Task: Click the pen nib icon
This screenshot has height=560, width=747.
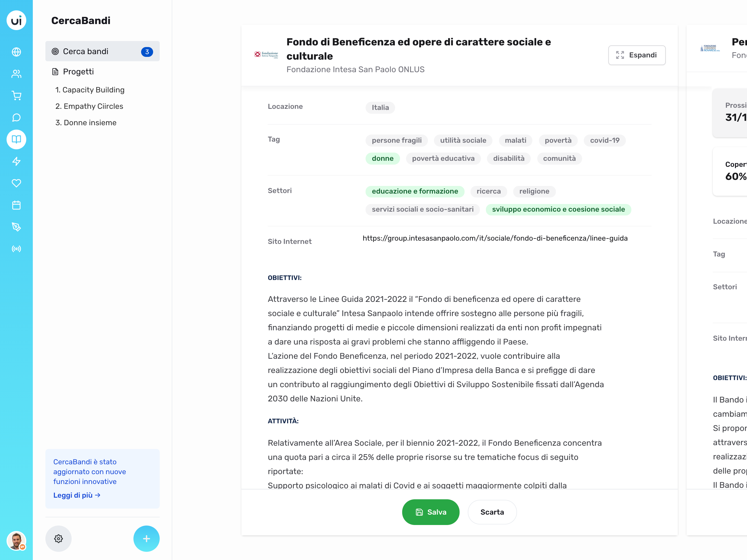Action: tap(16, 227)
